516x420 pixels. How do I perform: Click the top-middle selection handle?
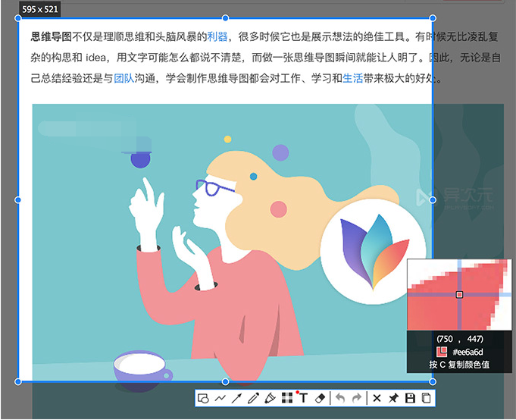226,18
